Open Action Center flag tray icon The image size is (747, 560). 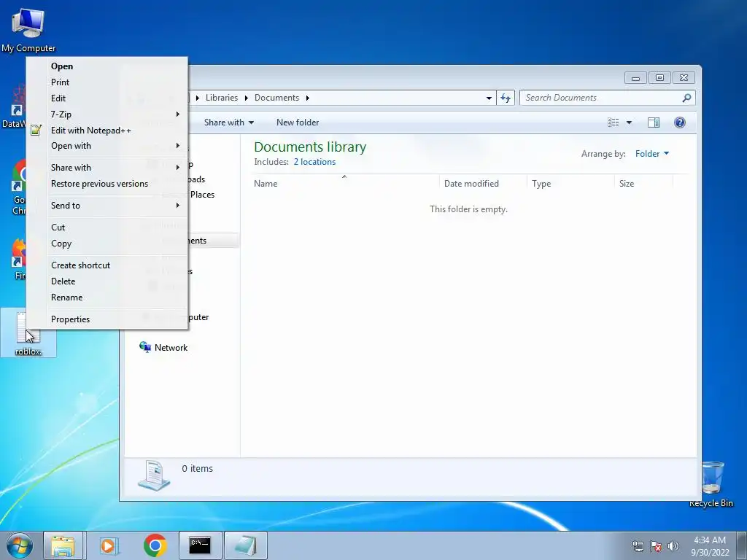[x=656, y=546]
